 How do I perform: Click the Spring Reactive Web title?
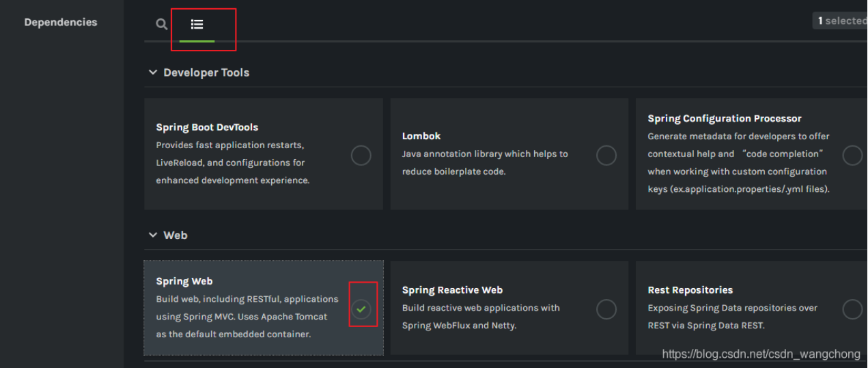(452, 290)
